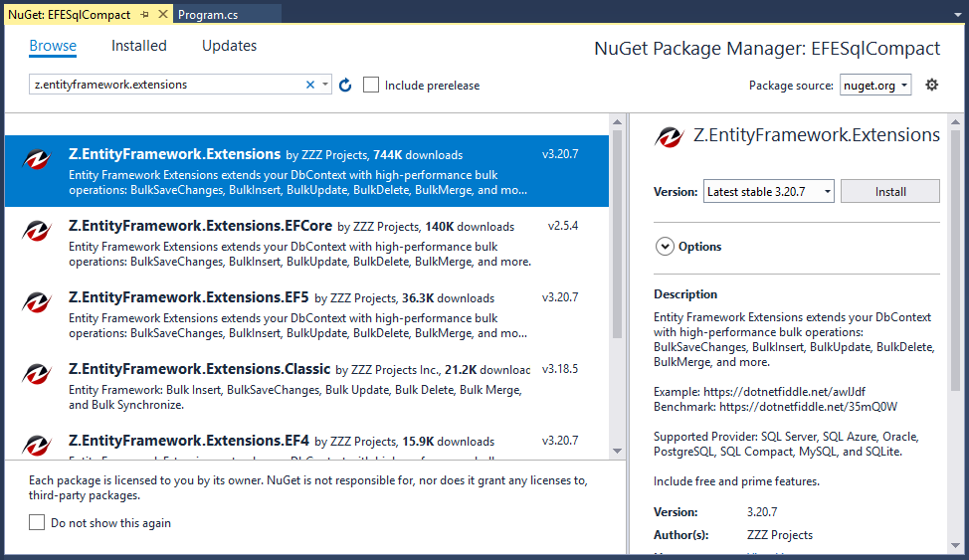Click the details pane scrollbar thumb
The height and width of the screenshot is (560, 969).
pyautogui.click(x=955, y=261)
